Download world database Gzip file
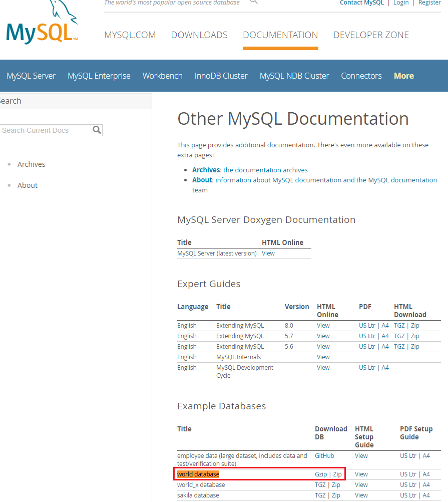 [x=321, y=474]
